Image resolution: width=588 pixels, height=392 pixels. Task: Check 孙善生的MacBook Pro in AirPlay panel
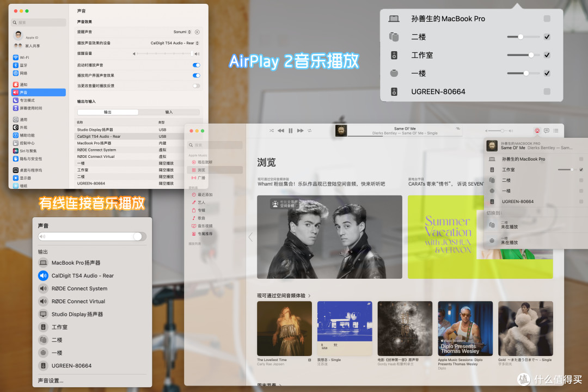click(547, 19)
